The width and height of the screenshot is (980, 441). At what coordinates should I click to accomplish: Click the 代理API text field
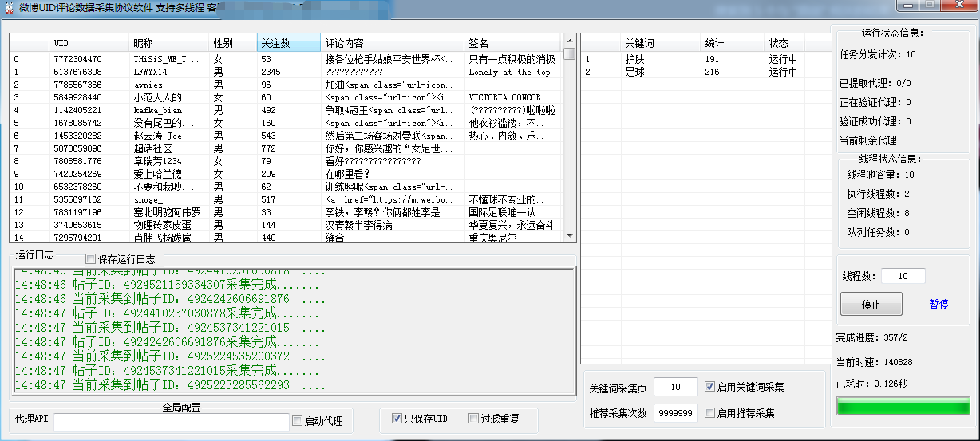(x=171, y=422)
